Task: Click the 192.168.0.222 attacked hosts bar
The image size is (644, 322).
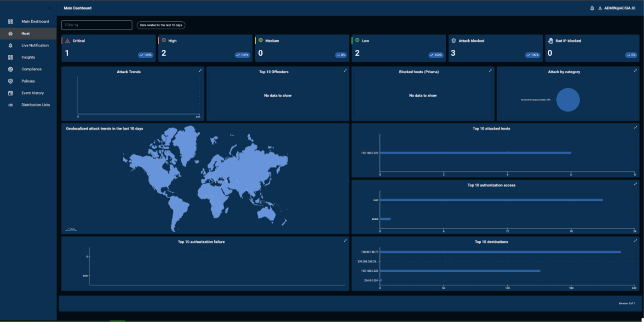Action: (x=476, y=153)
